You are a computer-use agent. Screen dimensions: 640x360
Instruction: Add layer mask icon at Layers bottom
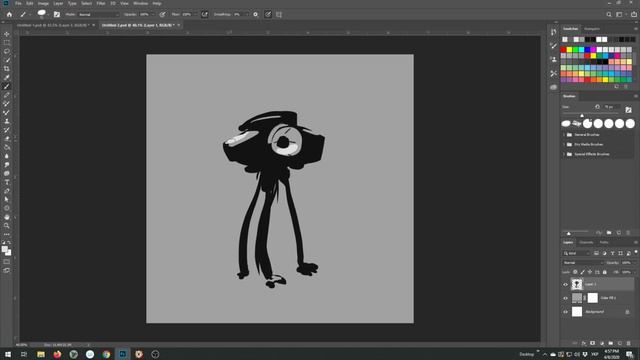pos(593,343)
